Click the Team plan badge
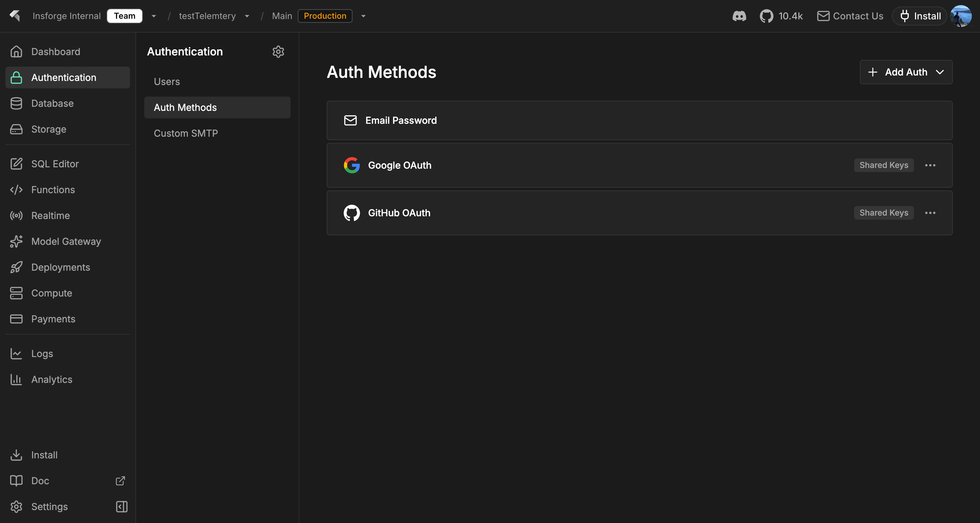980x523 pixels. click(125, 16)
